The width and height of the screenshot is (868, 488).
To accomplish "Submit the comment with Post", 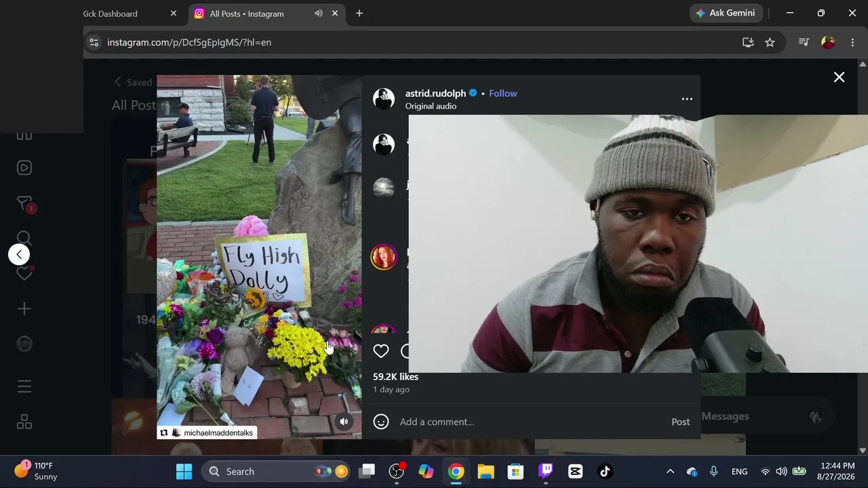I will (680, 422).
